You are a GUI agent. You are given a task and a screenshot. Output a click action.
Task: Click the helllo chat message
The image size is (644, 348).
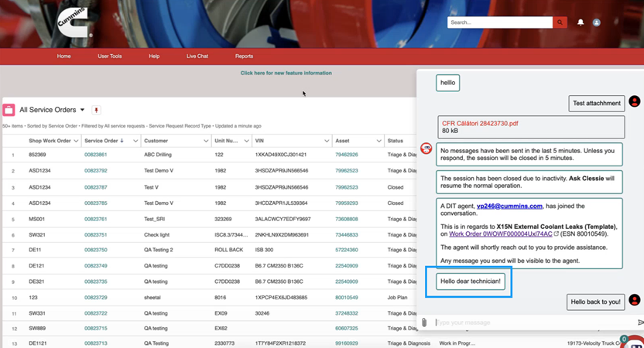(447, 83)
